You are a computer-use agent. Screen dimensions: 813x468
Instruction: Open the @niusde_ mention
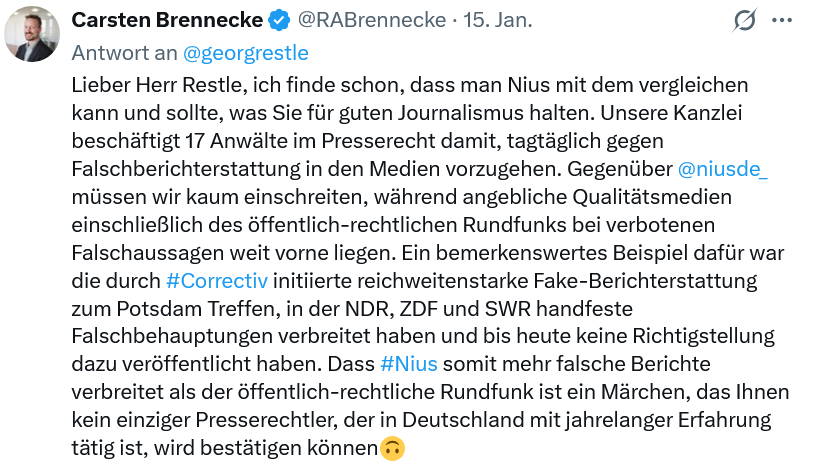(x=722, y=169)
